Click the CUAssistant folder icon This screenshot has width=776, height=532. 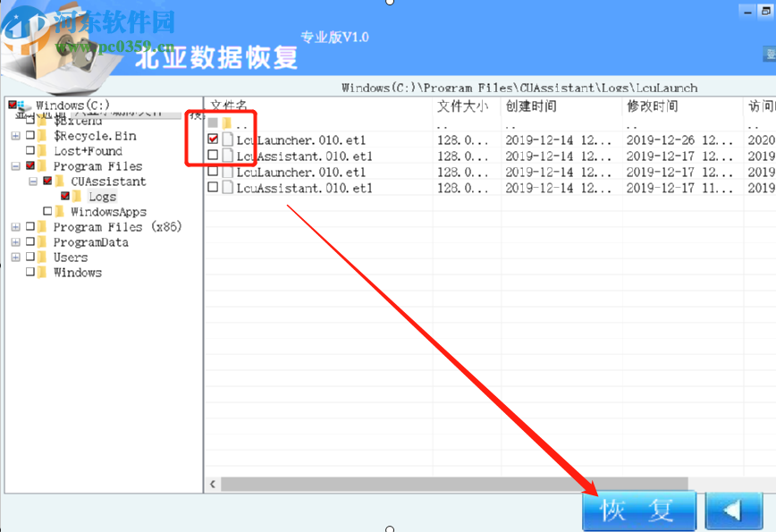[x=60, y=182]
